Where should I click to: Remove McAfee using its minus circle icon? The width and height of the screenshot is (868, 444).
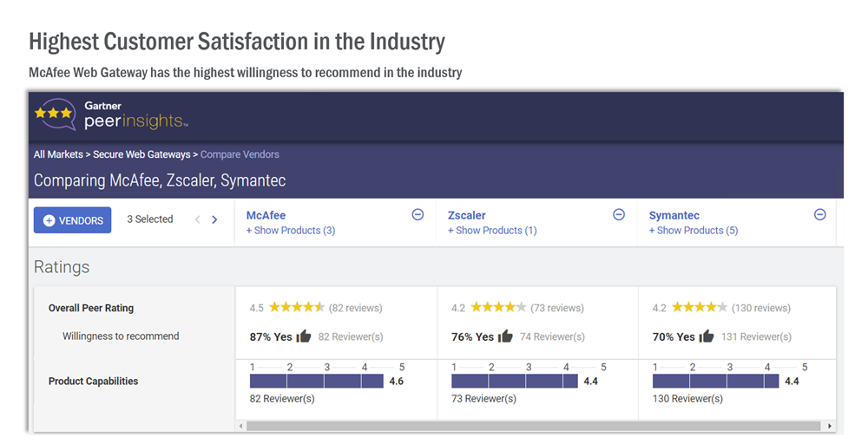418,214
